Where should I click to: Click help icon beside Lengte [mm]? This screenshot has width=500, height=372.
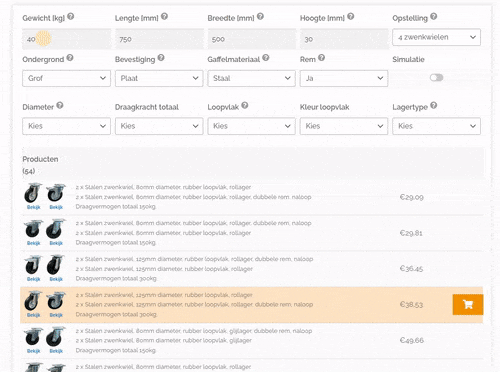click(164, 16)
